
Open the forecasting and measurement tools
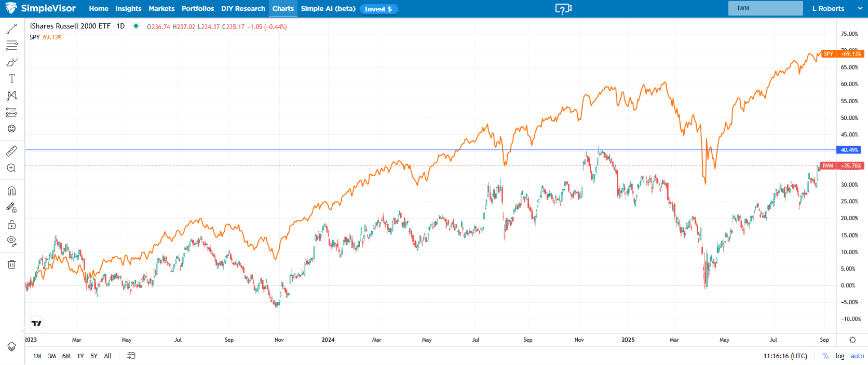11,112
